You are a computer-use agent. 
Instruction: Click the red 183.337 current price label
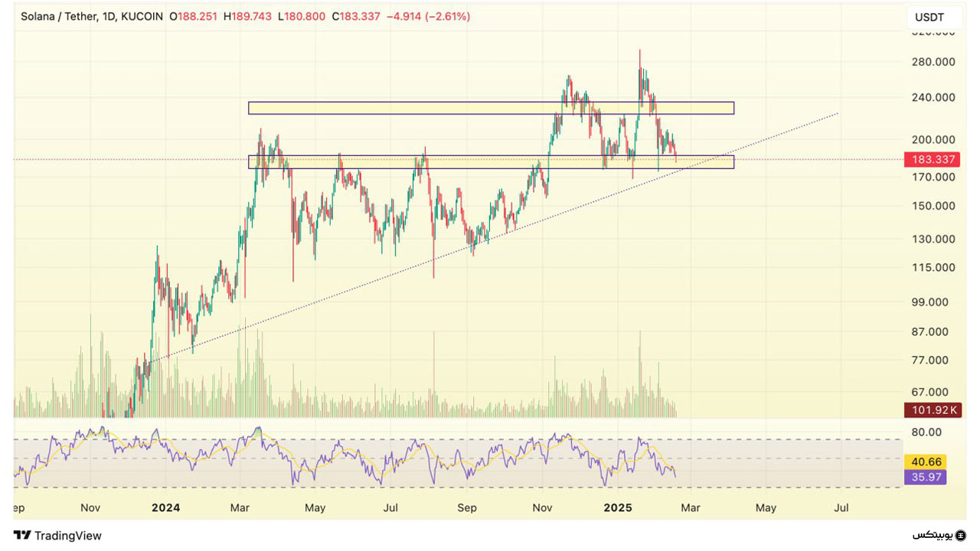[933, 160]
